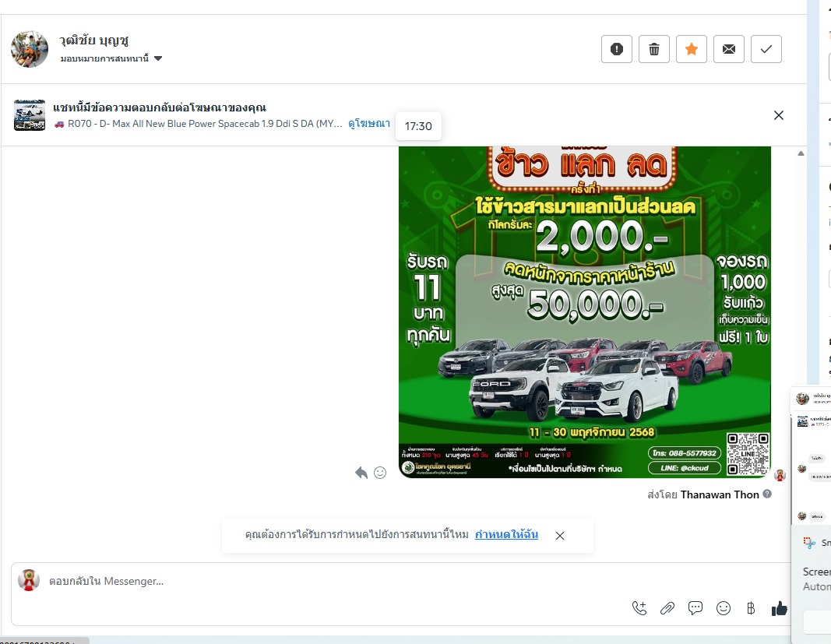Delete conversation with trash icon

pos(654,49)
